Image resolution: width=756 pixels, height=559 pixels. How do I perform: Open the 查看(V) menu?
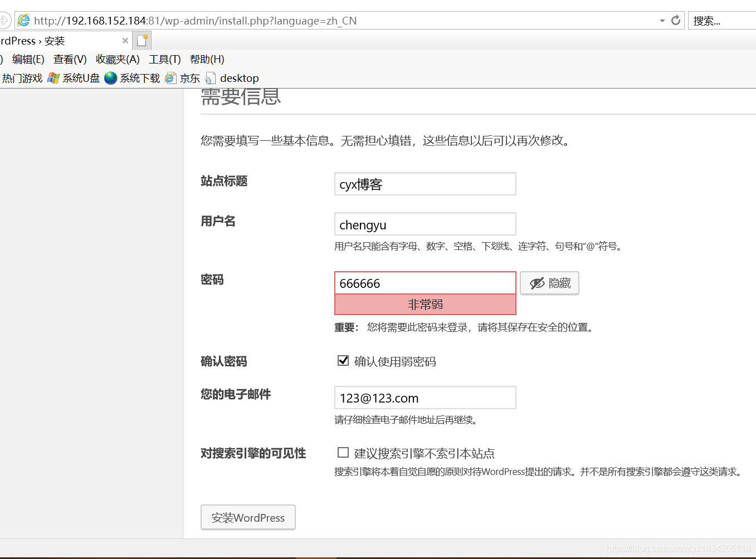point(70,59)
